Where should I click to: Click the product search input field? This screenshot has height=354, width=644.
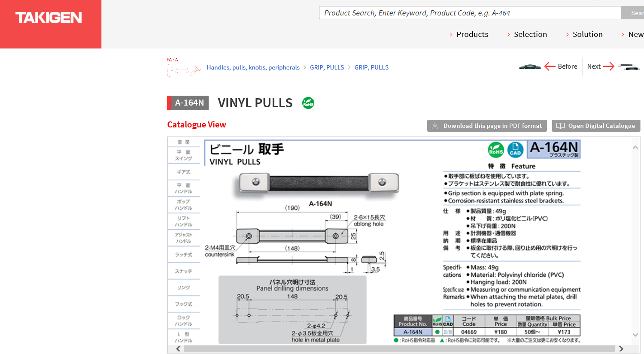470,13
